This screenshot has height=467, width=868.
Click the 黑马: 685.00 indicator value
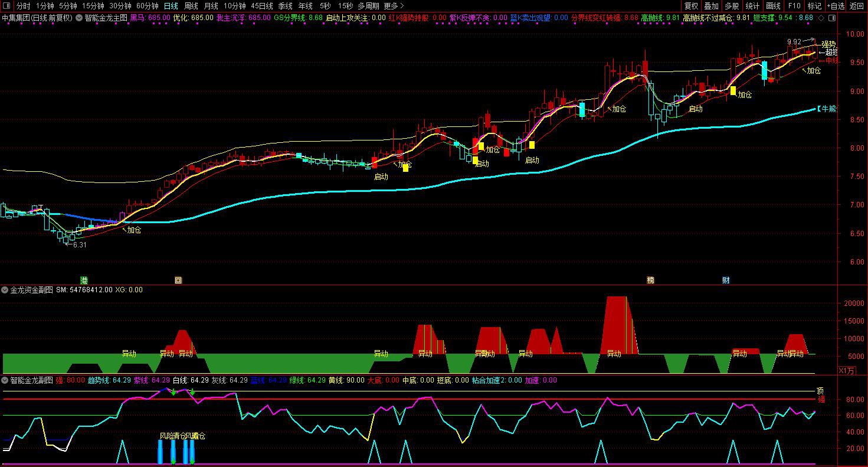(150, 18)
